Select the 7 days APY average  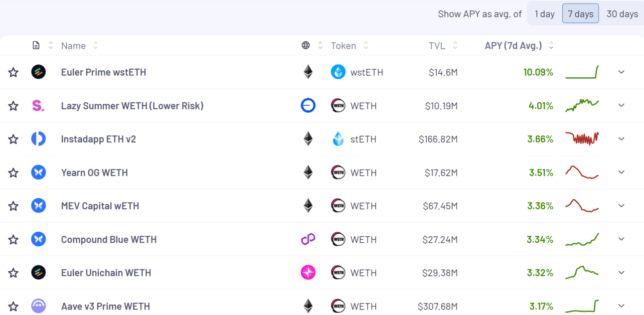(x=581, y=14)
